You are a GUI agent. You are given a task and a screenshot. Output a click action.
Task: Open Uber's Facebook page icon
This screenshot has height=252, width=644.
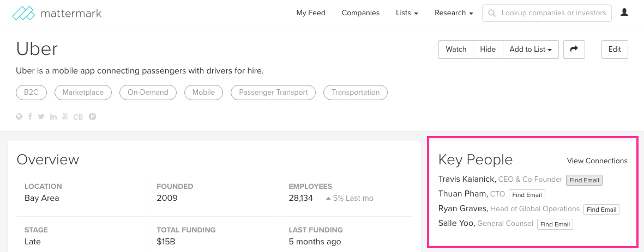(30, 117)
